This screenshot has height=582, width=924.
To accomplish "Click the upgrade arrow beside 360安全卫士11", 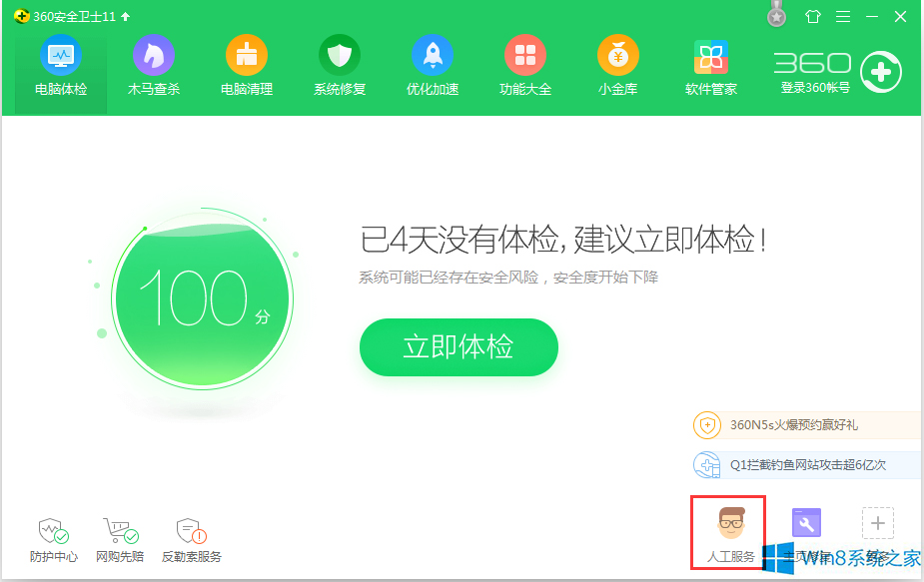I will tap(126, 17).
